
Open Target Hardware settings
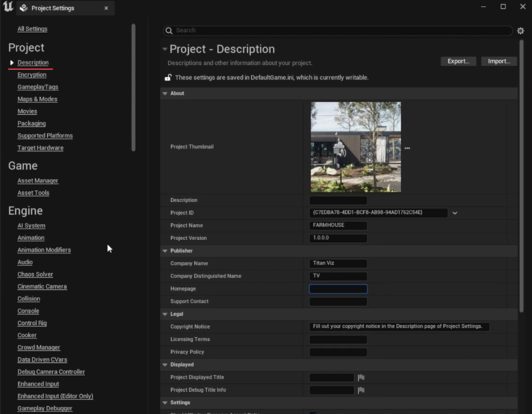coord(40,148)
